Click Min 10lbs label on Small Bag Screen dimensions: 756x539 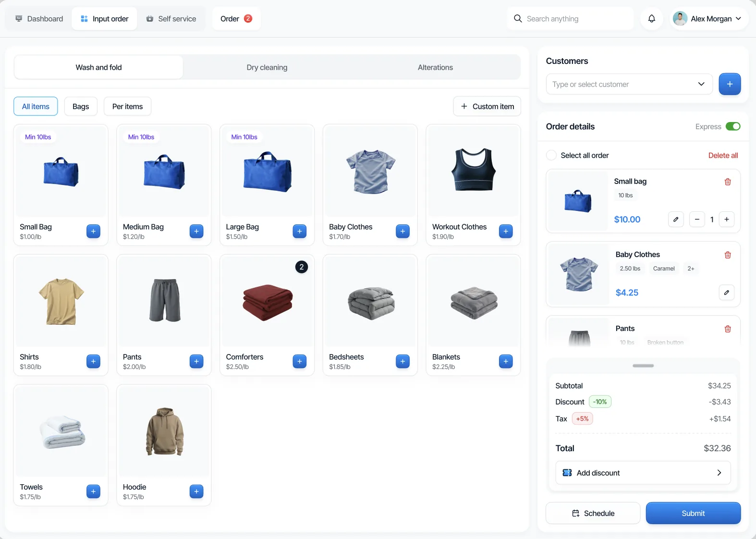(x=38, y=137)
